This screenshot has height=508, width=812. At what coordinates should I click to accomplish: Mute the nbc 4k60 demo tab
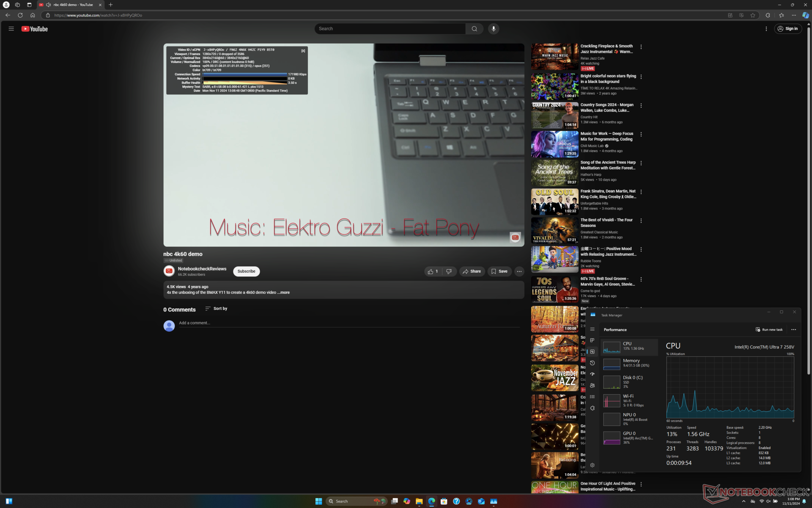(x=48, y=5)
